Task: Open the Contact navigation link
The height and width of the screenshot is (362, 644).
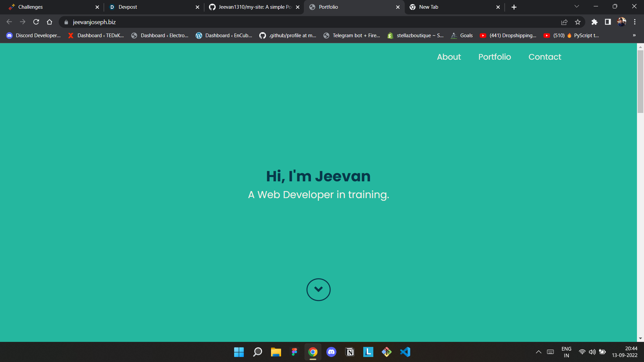Action: click(545, 57)
